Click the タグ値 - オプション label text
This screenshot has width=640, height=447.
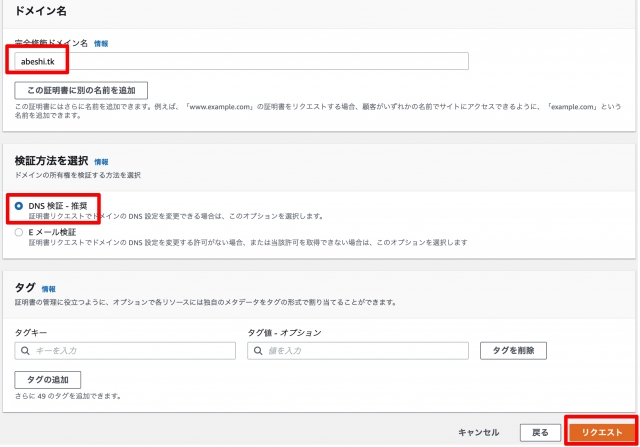pyautogui.click(x=284, y=333)
